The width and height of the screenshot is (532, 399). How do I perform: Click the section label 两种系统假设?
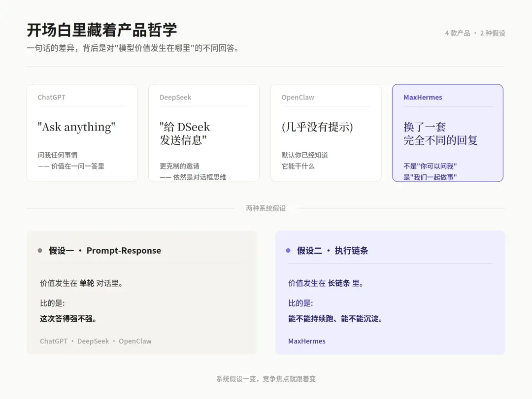tap(266, 208)
